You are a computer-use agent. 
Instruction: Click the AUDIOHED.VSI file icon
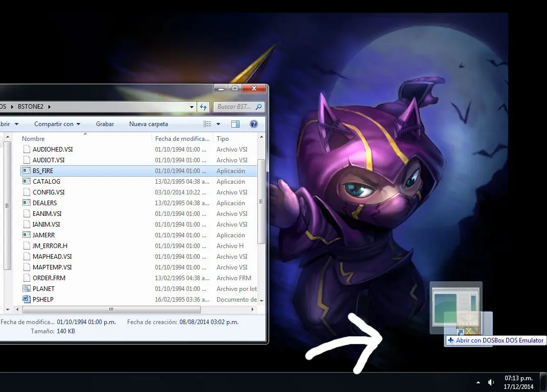click(26, 149)
